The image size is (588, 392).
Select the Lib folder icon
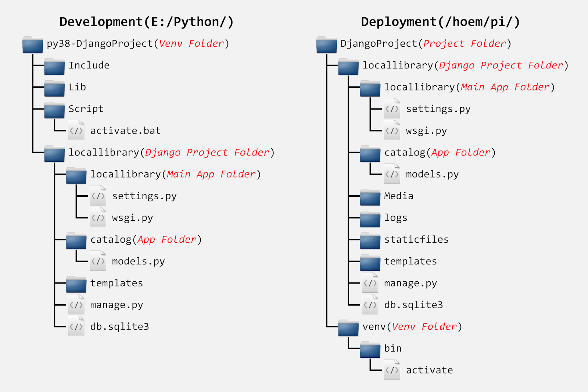[x=54, y=88]
